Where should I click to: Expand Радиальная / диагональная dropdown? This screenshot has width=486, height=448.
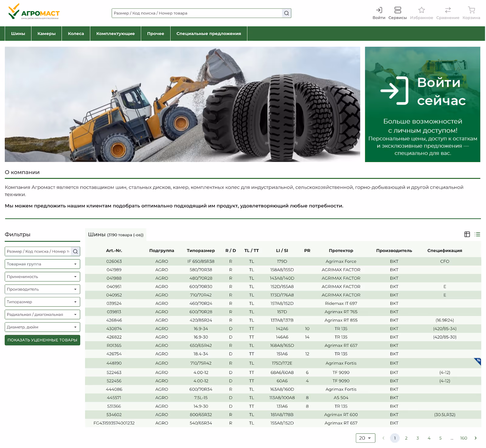(x=42, y=314)
